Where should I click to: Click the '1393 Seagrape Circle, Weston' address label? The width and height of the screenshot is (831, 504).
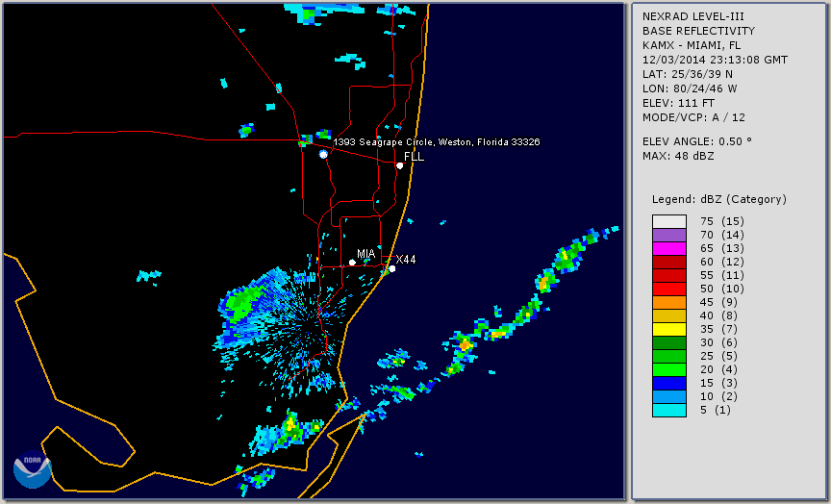pos(437,142)
